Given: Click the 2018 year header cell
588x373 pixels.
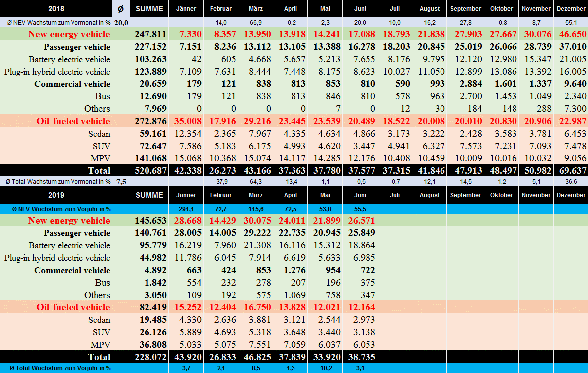Looking at the screenshot, I should [56, 8].
